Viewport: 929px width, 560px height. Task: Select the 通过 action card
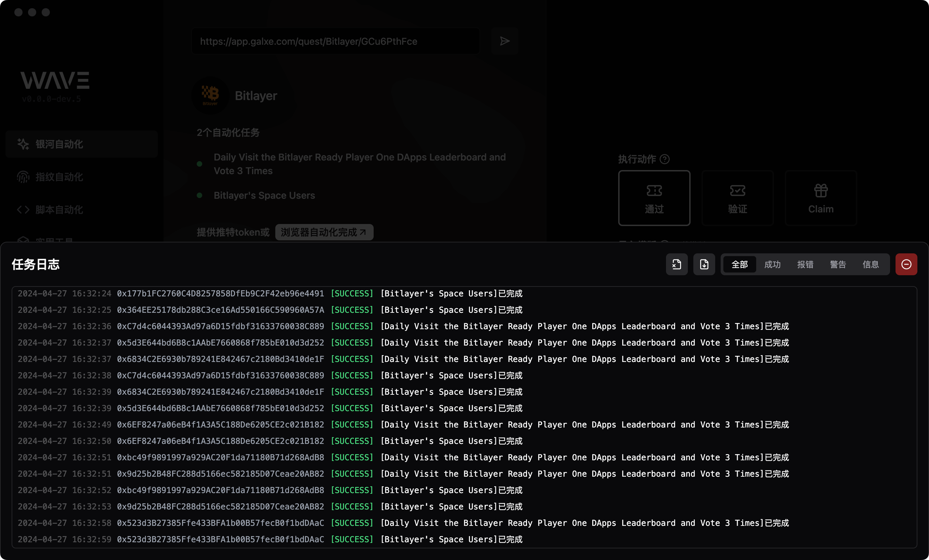[654, 198]
